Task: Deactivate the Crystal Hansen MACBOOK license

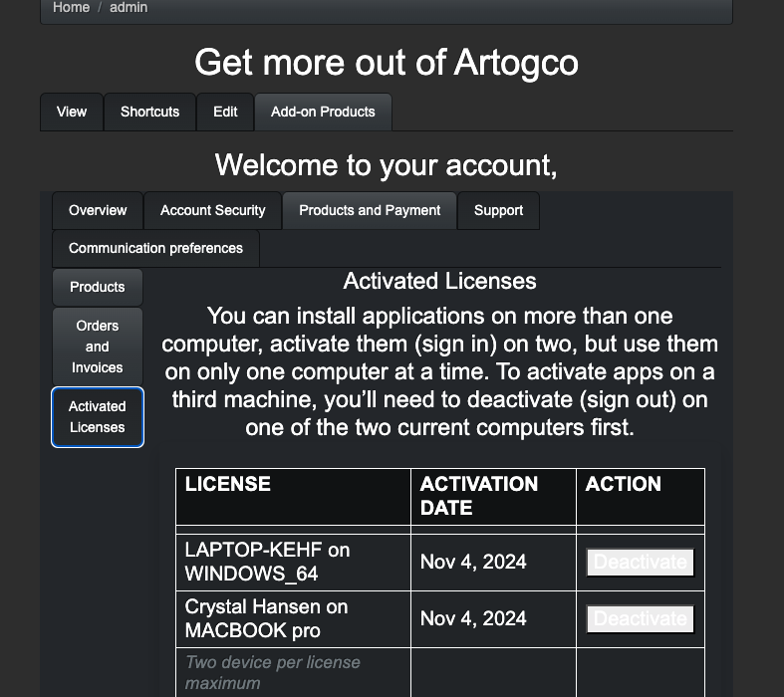Action: tap(641, 619)
